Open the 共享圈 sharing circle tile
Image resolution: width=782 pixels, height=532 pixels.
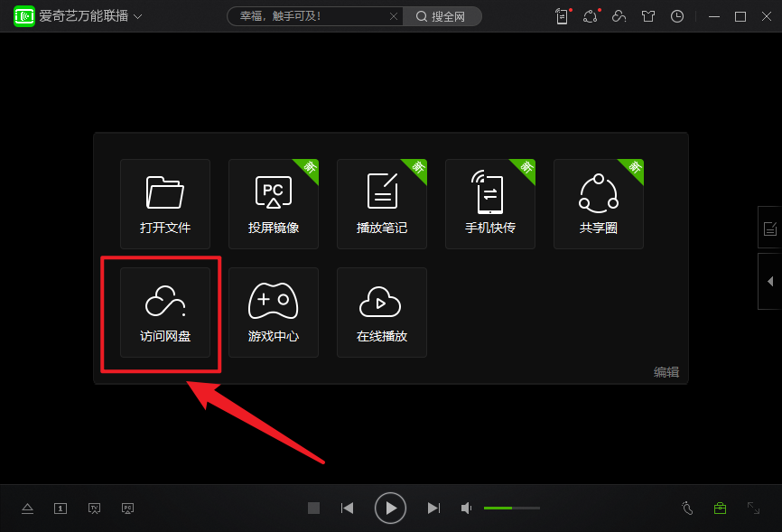(599, 203)
